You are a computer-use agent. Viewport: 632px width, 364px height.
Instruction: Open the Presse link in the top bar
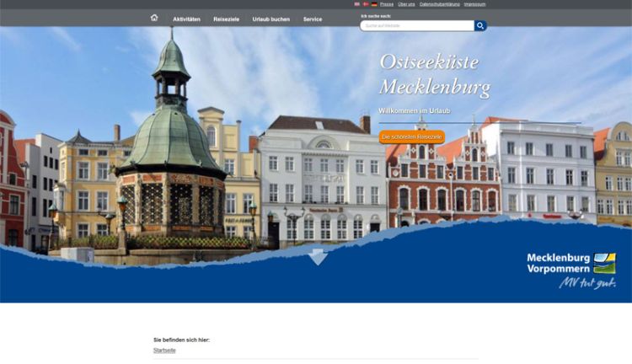387,4
